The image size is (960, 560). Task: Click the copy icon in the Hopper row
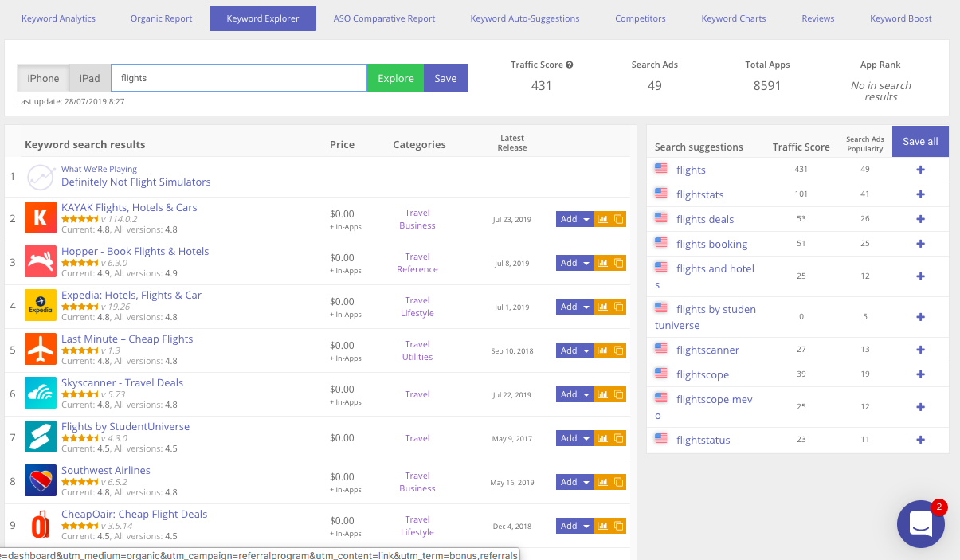[618, 263]
